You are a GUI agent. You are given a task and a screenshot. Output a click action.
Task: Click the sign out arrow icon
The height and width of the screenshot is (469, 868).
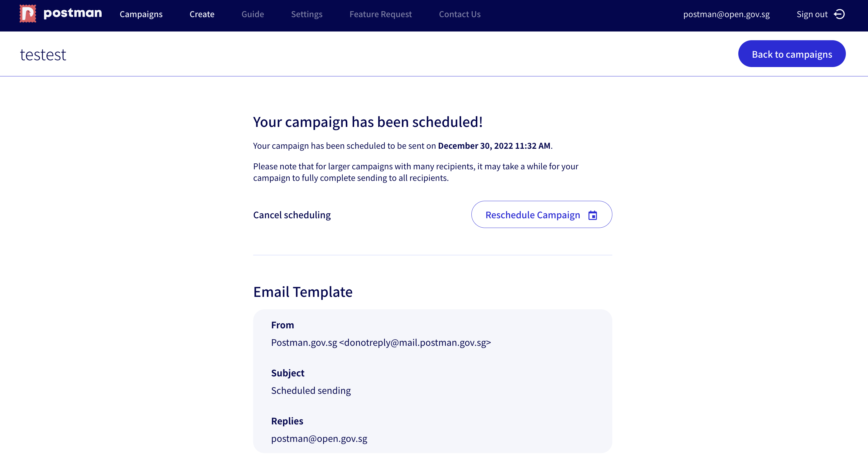click(839, 14)
